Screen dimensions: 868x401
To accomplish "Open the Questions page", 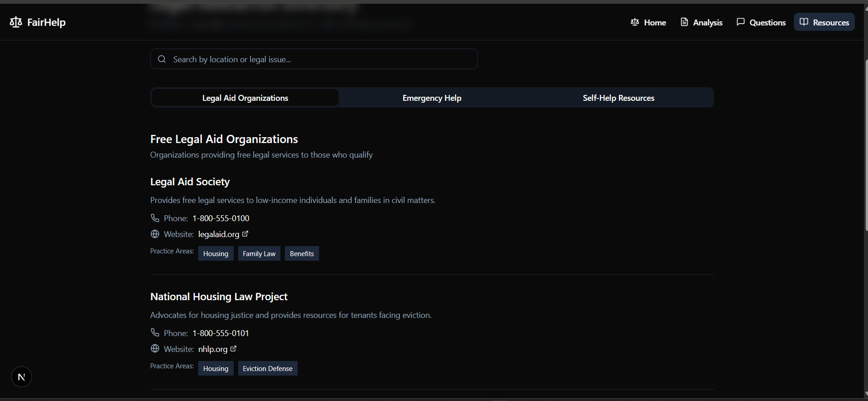I will (761, 22).
